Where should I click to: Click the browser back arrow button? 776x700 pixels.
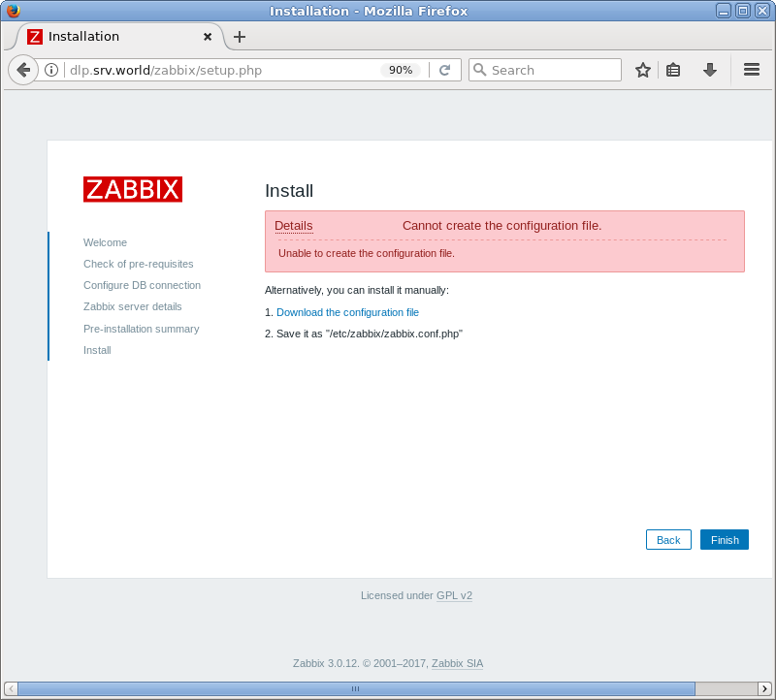pyautogui.click(x=23, y=70)
